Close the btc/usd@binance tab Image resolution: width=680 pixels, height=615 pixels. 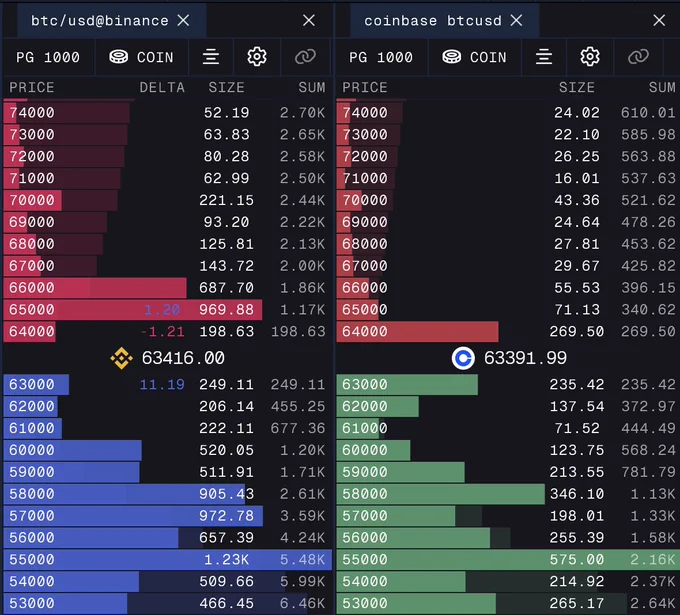pyautogui.click(x=183, y=20)
